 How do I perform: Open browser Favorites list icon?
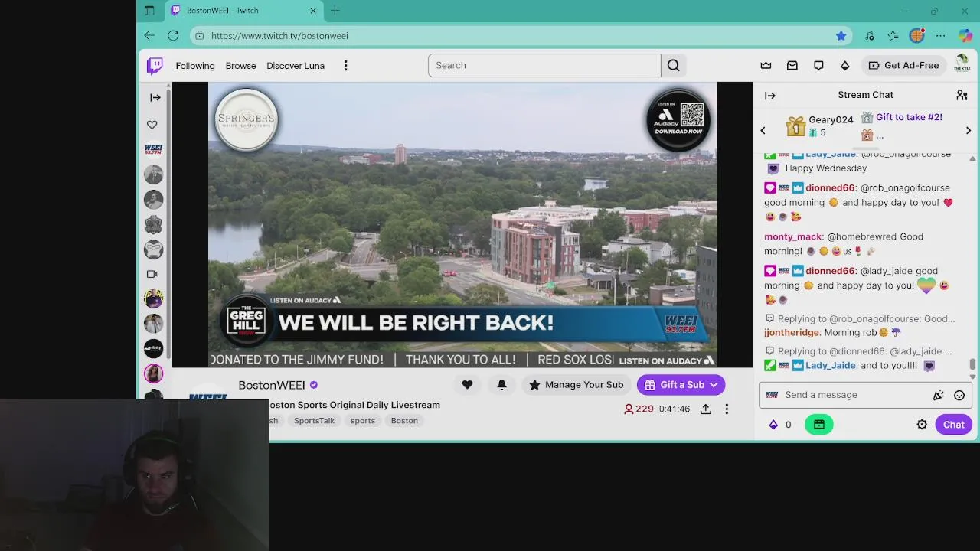893,35
